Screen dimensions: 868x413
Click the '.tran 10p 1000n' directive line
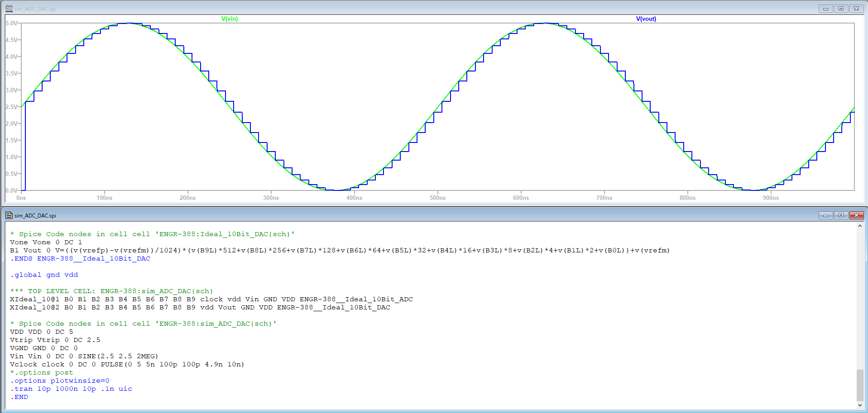pyautogui.click(x=71, y=389)
